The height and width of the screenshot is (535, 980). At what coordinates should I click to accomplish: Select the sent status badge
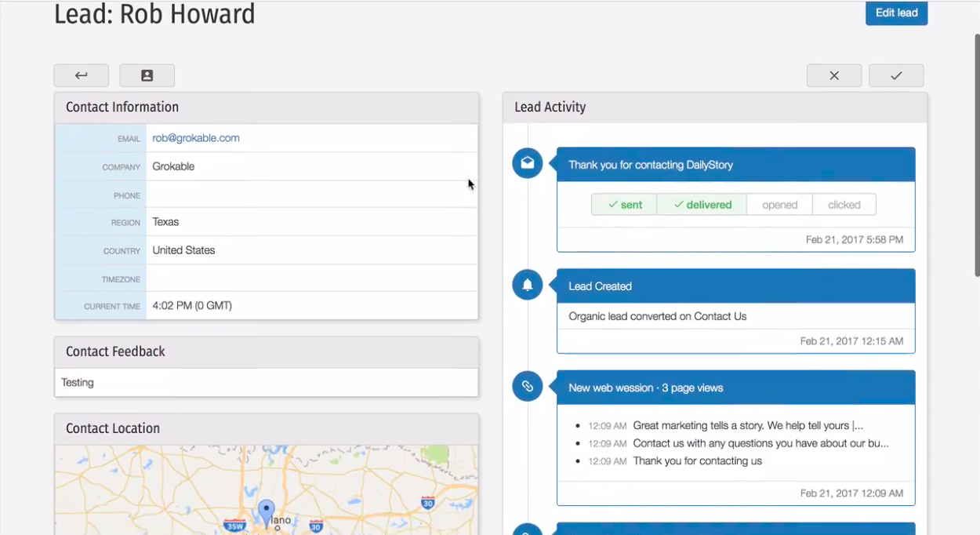tap(624, 205)
